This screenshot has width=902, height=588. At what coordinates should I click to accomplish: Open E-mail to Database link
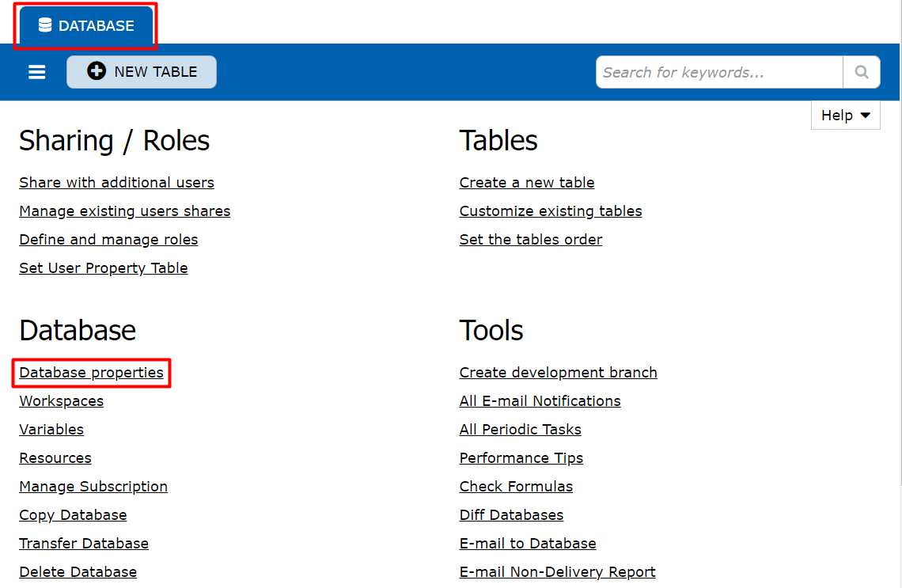528,543
